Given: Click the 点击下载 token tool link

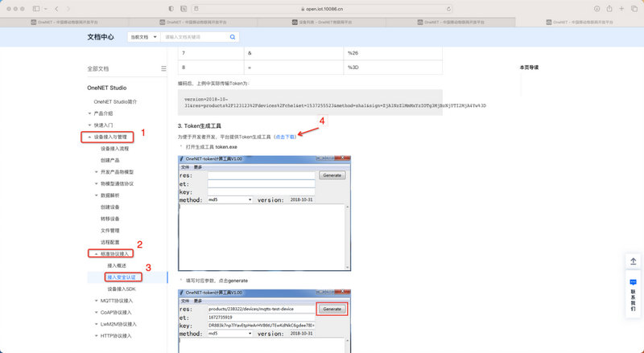Looking at the screenshot, I should pos(285,137).
